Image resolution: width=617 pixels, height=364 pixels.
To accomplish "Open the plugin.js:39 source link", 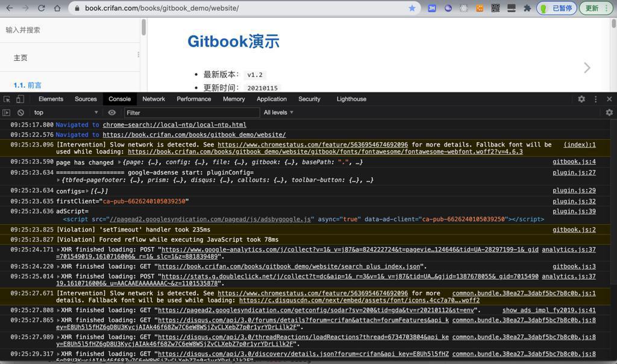I will [x=574, y=212].
